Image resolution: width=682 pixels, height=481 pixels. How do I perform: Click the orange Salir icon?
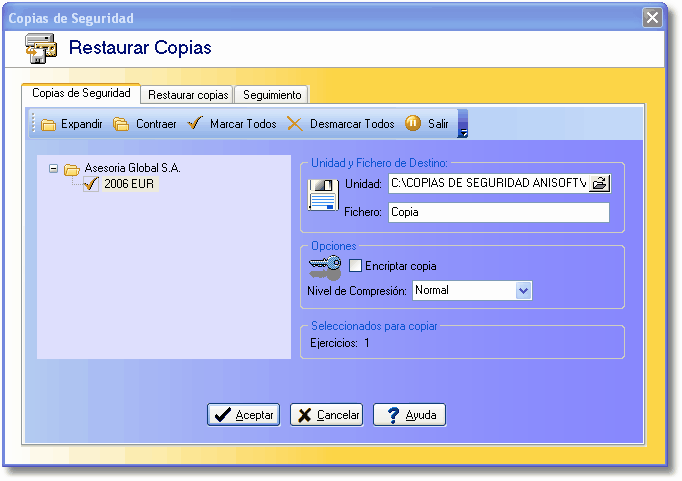(x=413, y=123)
